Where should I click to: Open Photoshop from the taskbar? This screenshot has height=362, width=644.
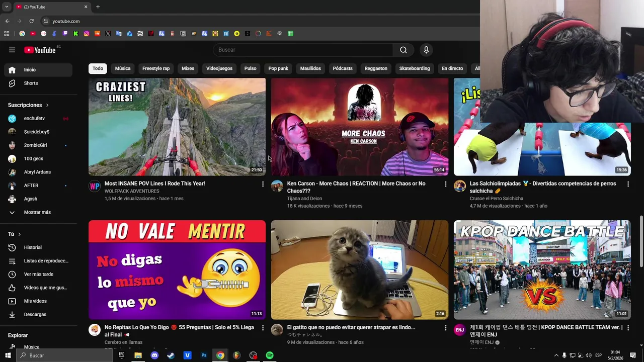(x=204, y=355)
